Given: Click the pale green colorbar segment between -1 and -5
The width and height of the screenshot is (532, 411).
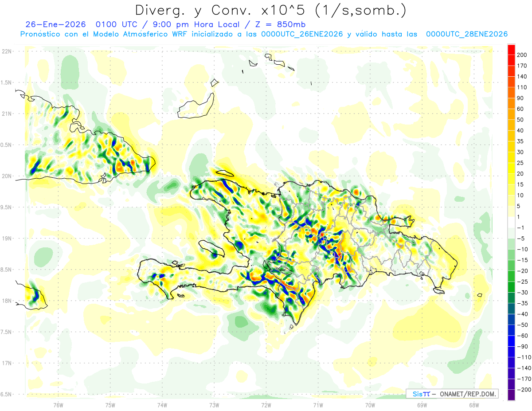Looking at the screenshot, I should pos(511,233).
